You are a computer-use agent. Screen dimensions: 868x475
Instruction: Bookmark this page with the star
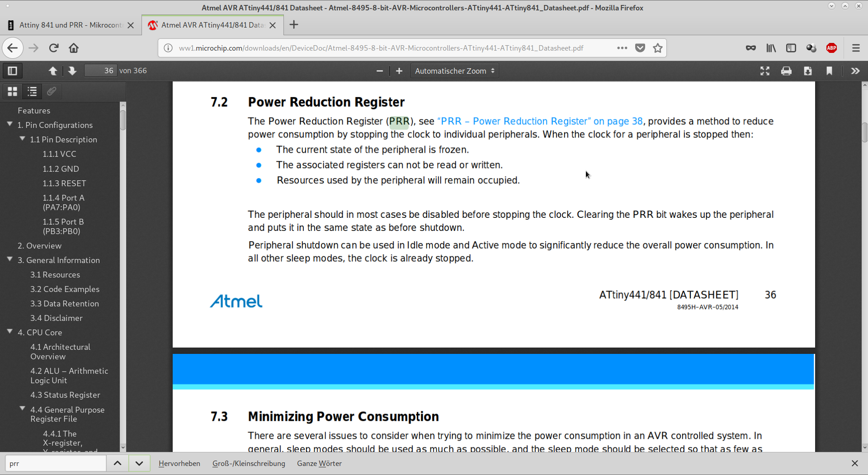tap(658, 48)
